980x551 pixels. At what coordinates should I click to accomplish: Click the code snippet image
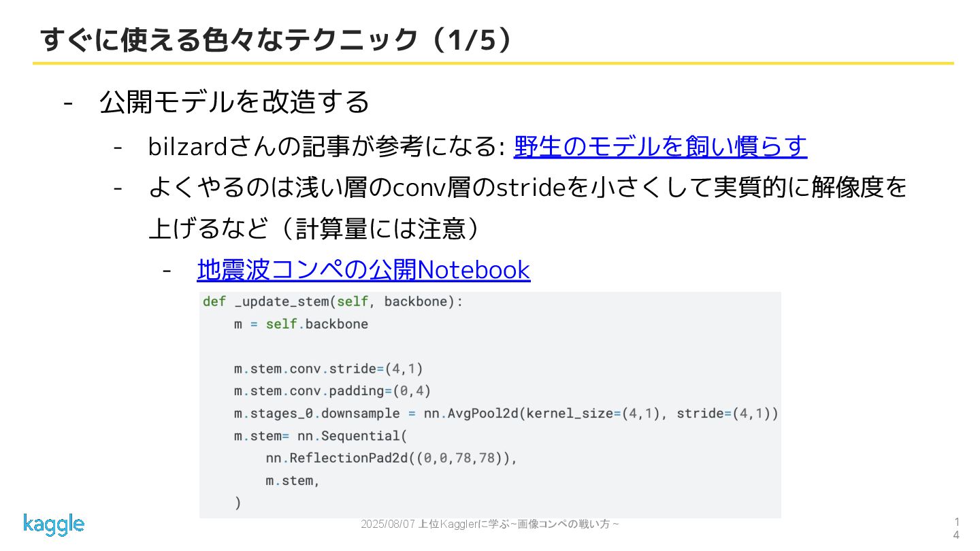click(490, 405)
